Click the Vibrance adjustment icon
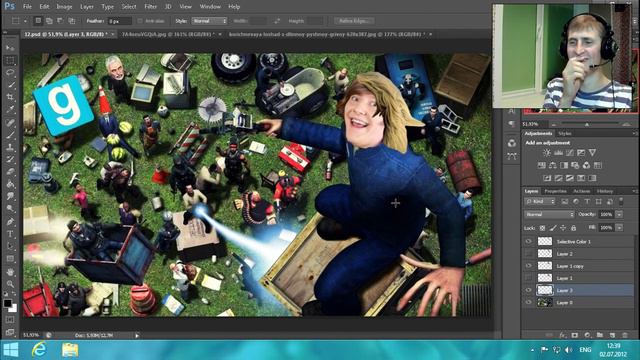 coord(592,153)
